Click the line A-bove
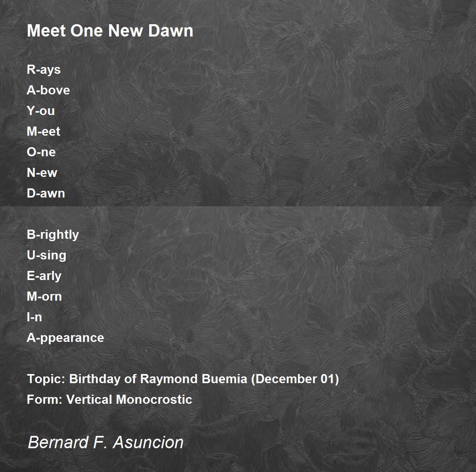The height and width of the screenshot is (472, 476). [x=48, y=90]
